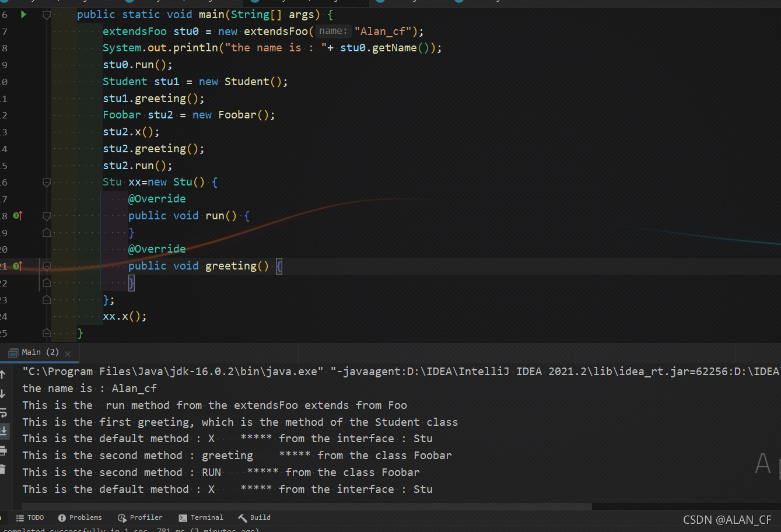Clear the console with the trash icon
Viewport: 781px width, 532px height.
2,469
